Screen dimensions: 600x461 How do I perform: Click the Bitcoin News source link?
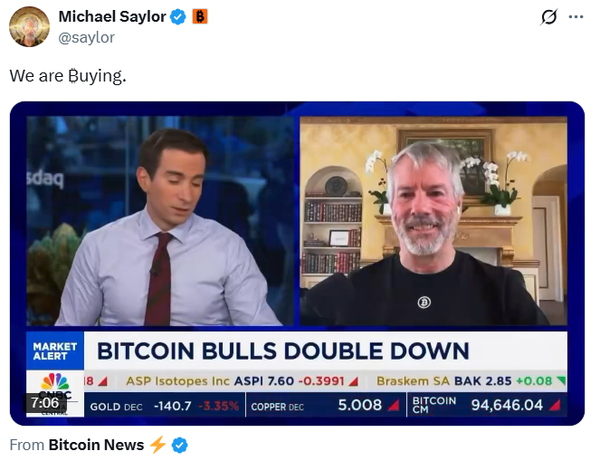[96, 445]
